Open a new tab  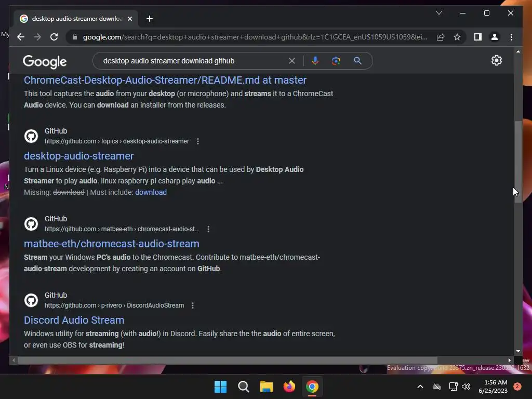point(150,19)
